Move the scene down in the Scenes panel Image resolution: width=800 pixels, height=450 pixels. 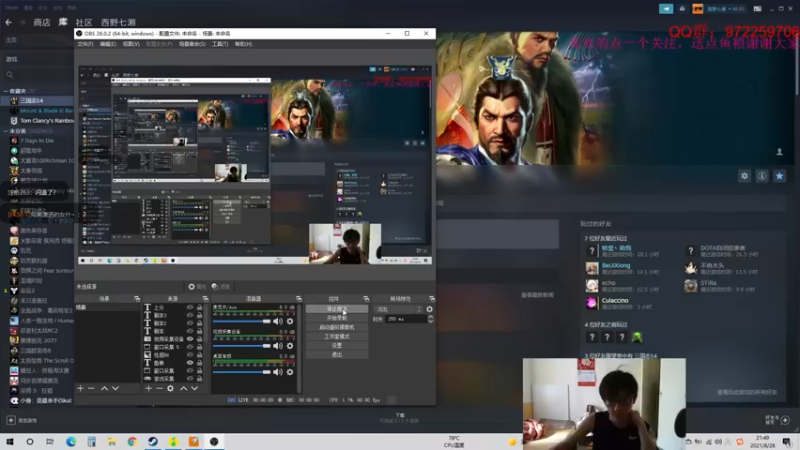click(115, 388)
